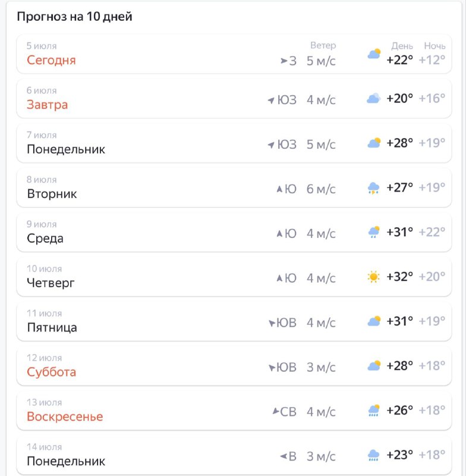Open the Пятница 11 июля forecast
The width and height of the screenshot is (466, 476).
tap(234, 321)
